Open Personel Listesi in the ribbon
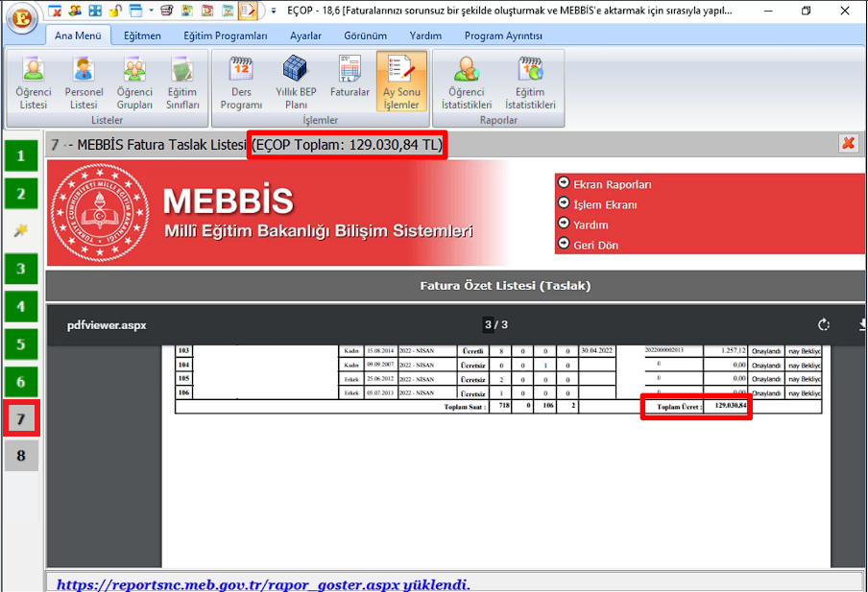Image resolution: width=868 pixels, height=592 pixels. pyautogui.click(x=84, y=83)
